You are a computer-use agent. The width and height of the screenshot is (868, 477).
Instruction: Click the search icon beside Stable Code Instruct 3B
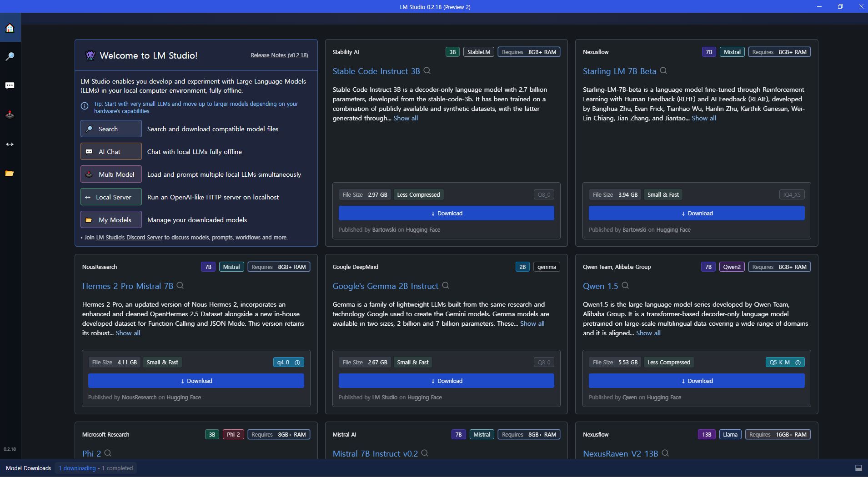[427, 71]
